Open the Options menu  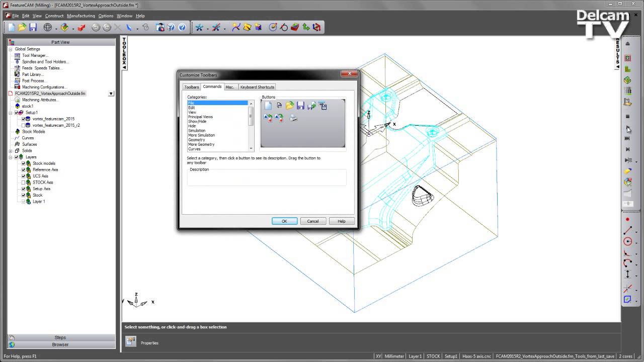pyautogui.click(x=106, y=16)
